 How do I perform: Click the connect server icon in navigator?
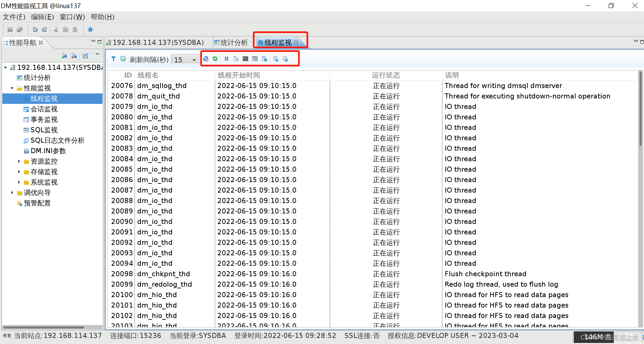(65, 56)
